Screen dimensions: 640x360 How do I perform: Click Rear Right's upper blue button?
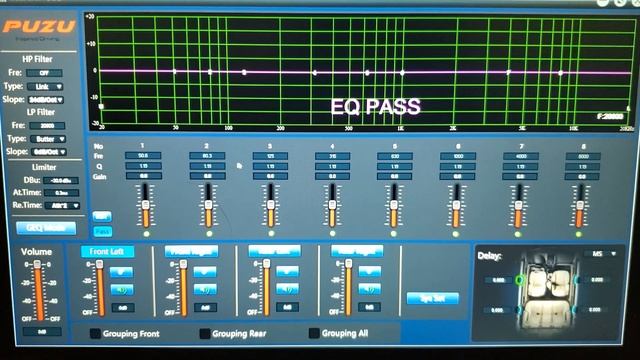pos(369,271)
